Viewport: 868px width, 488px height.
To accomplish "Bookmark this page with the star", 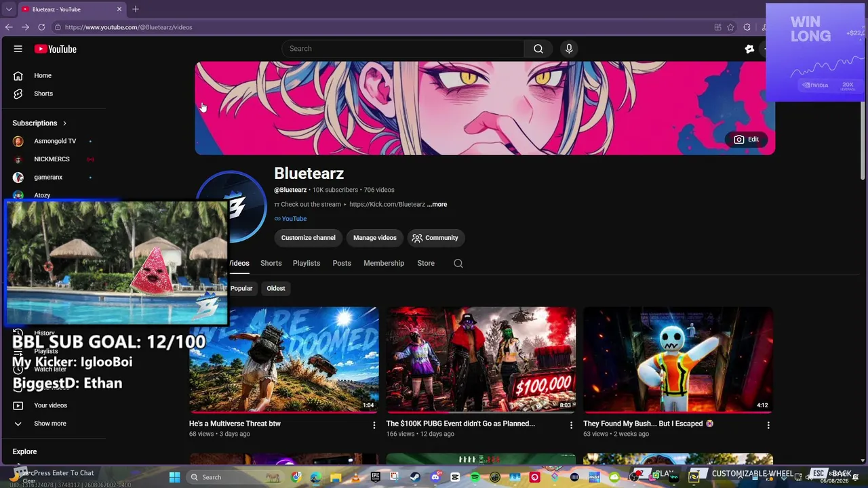I will click(730, 27).
